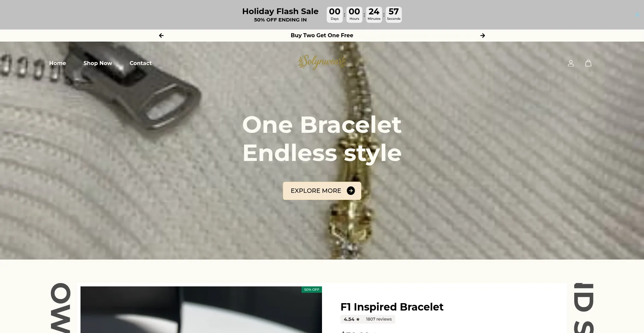Open the F1 bracelet product image
644x333 pixels.
point(201,310)
